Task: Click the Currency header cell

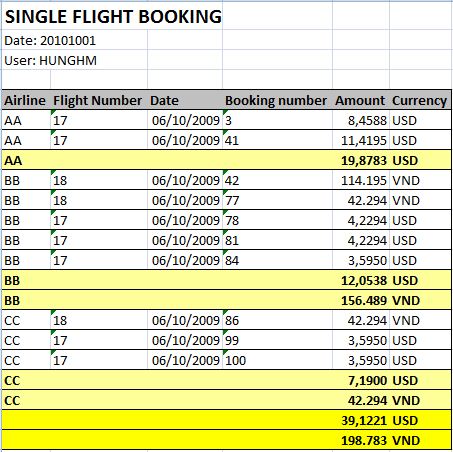Action: point(420,100)
